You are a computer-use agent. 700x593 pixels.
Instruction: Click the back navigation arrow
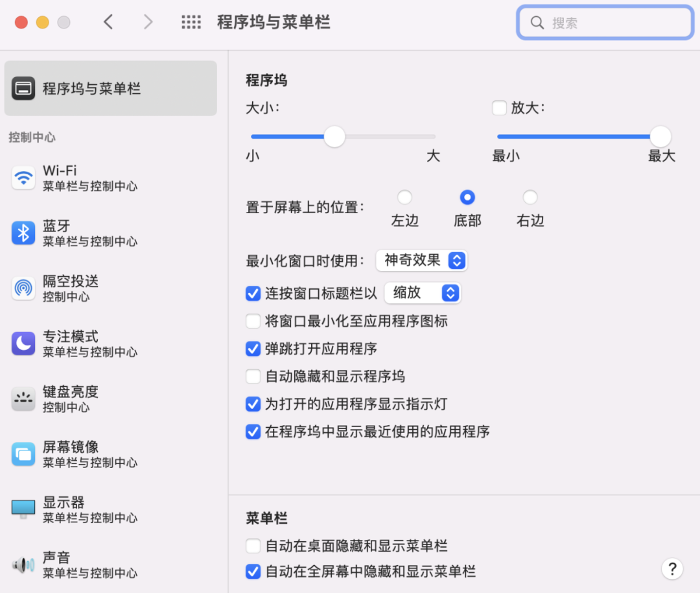(x=108, y=21)
